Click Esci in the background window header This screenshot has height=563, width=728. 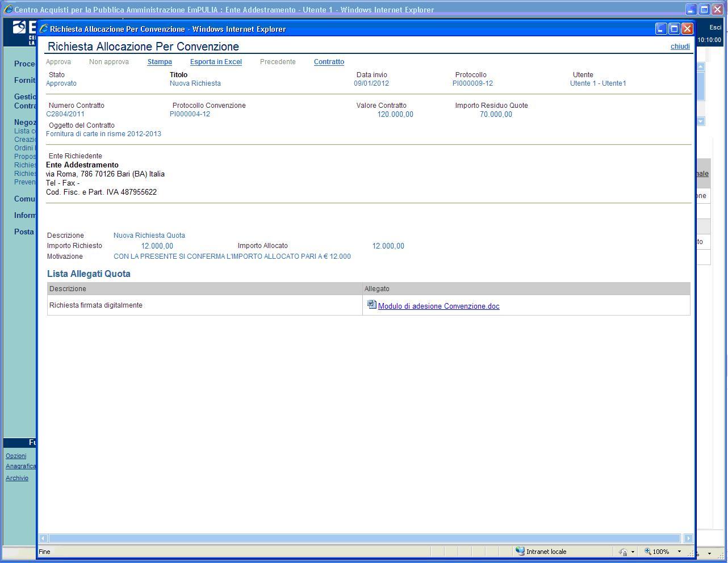coord(715,27)
